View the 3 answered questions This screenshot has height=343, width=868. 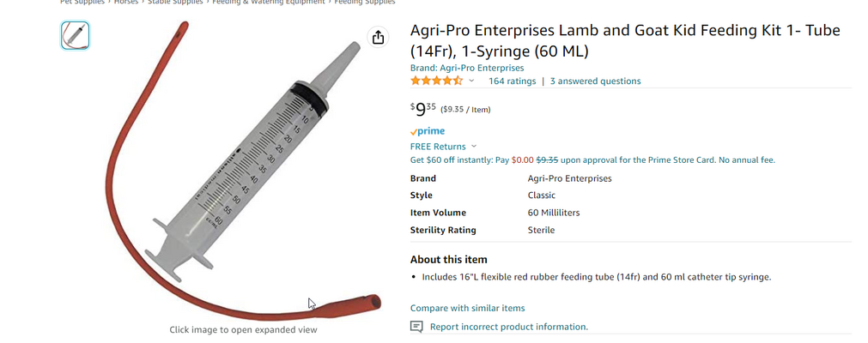coord(595,81)
